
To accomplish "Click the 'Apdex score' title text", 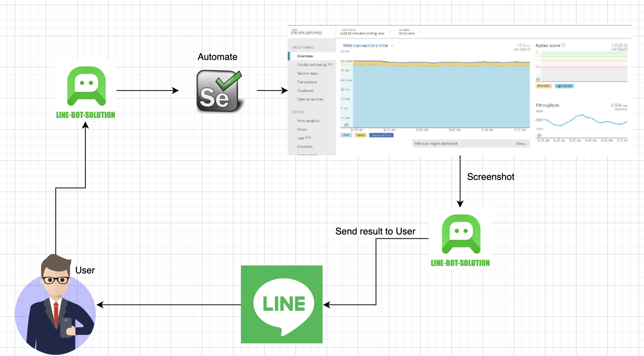I will tap(548, 46).
